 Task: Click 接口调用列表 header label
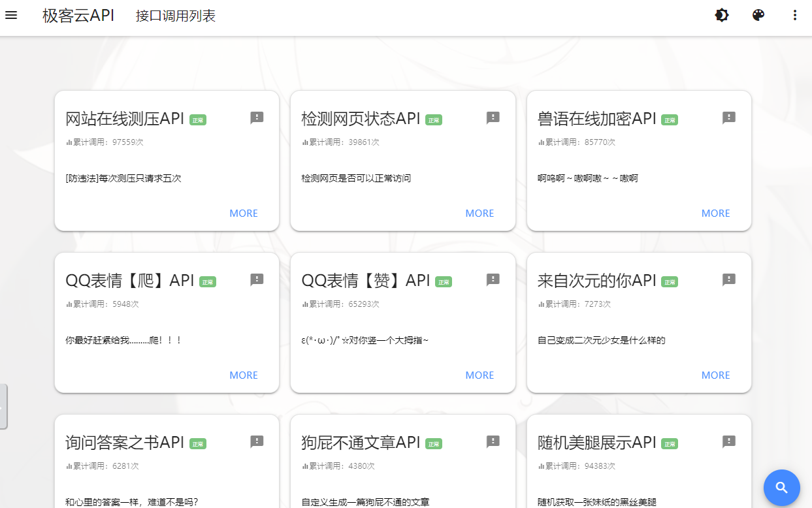[176, 16]
